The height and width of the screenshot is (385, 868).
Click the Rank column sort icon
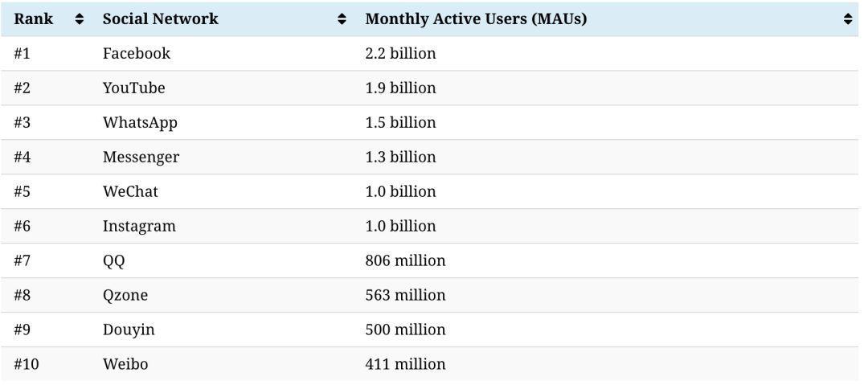[x=79, y=19]
